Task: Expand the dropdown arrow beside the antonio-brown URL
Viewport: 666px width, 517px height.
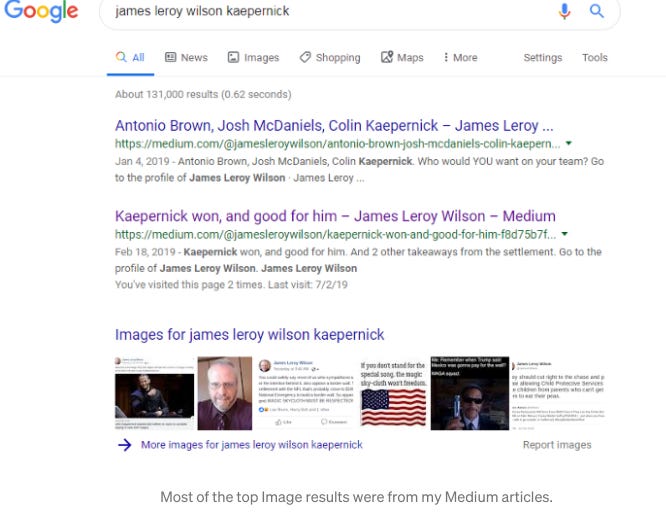Action: pyautogui.click(x=569, y=144)
